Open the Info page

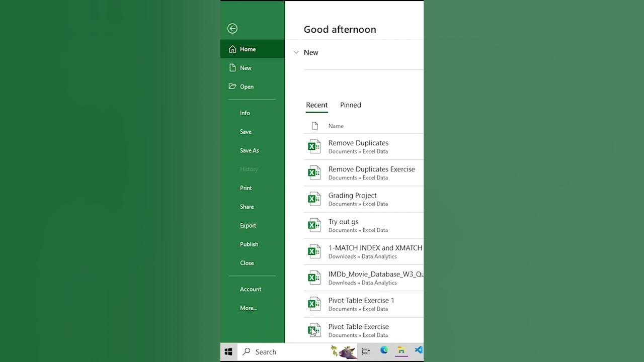pyautogui.click(x=245, y=113)
